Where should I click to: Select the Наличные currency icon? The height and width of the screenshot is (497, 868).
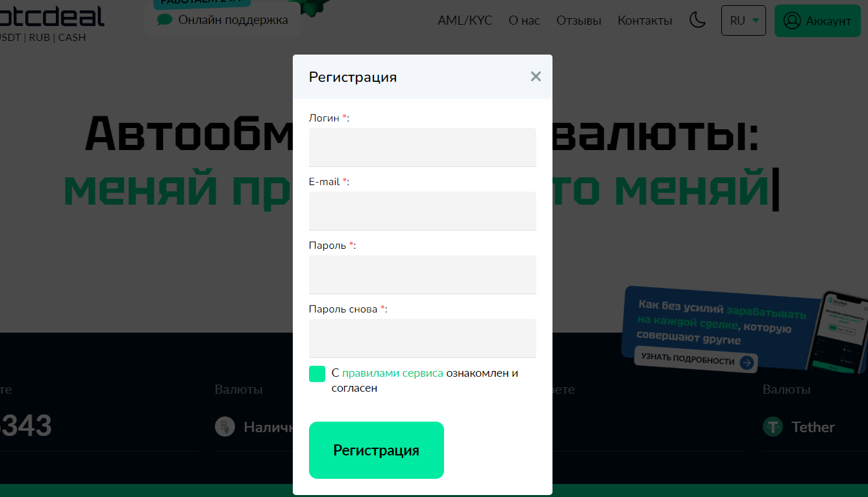[225, 427]
